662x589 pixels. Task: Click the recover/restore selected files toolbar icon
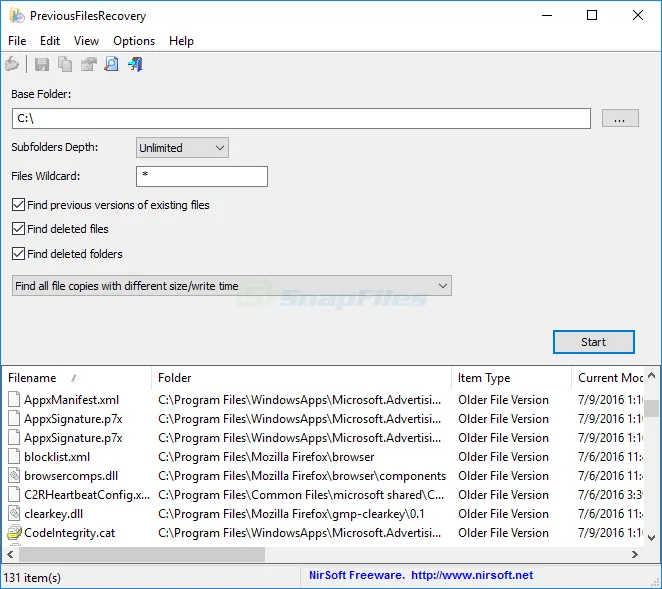[12, 64]
